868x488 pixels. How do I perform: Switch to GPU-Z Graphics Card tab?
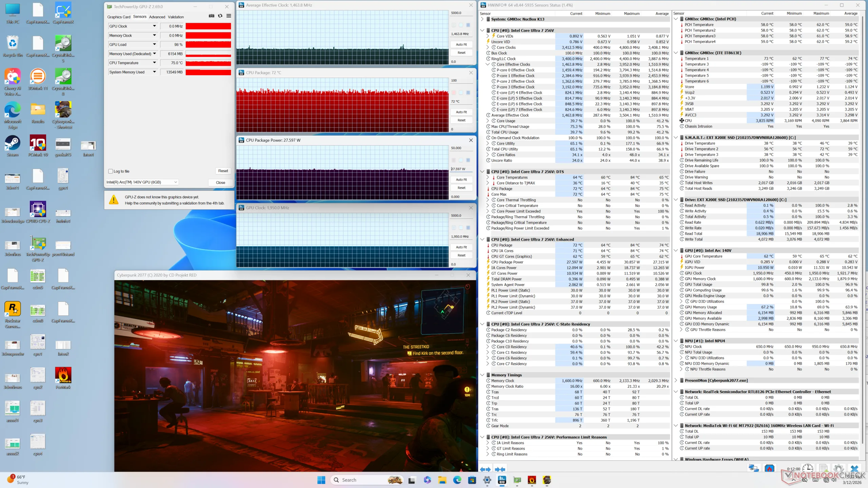click(x=119, y=17)
